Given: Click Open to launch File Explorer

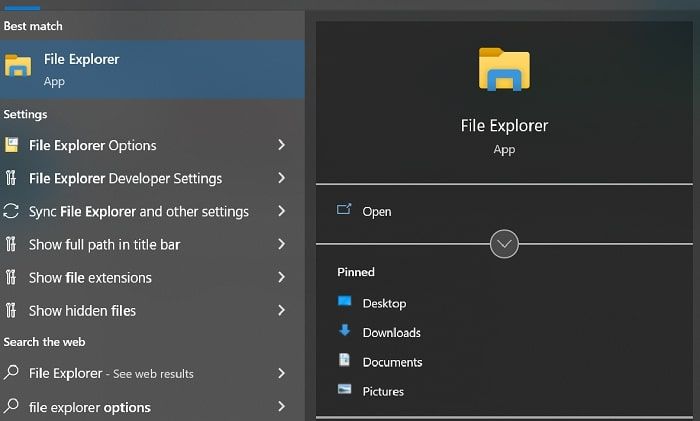Looking at the screenshot, I should pos(377,212).
